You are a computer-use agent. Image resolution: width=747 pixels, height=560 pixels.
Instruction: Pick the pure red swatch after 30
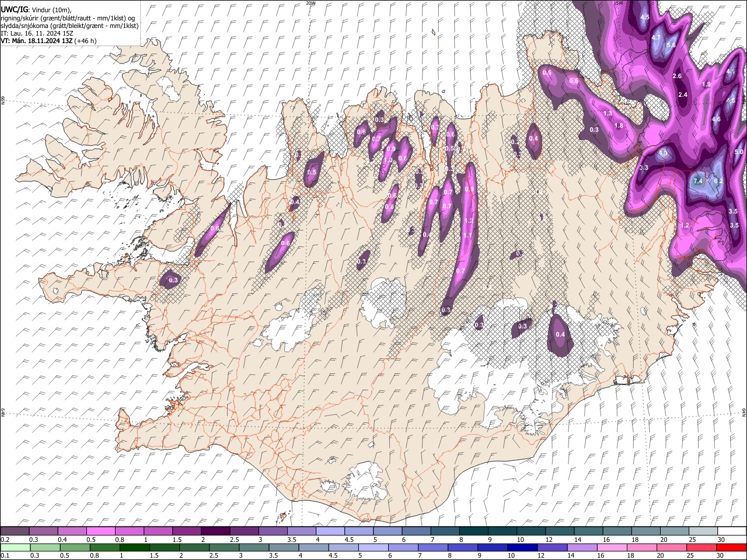click(x=731, y=547)
